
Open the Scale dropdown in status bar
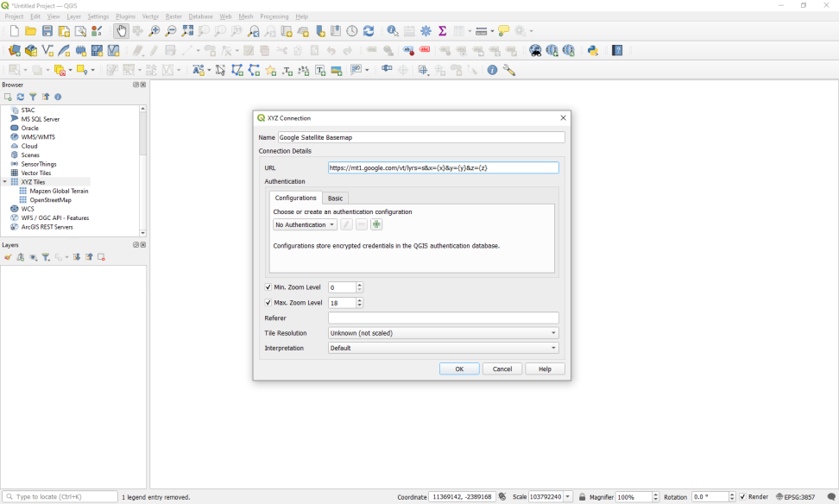coord(568,497)
